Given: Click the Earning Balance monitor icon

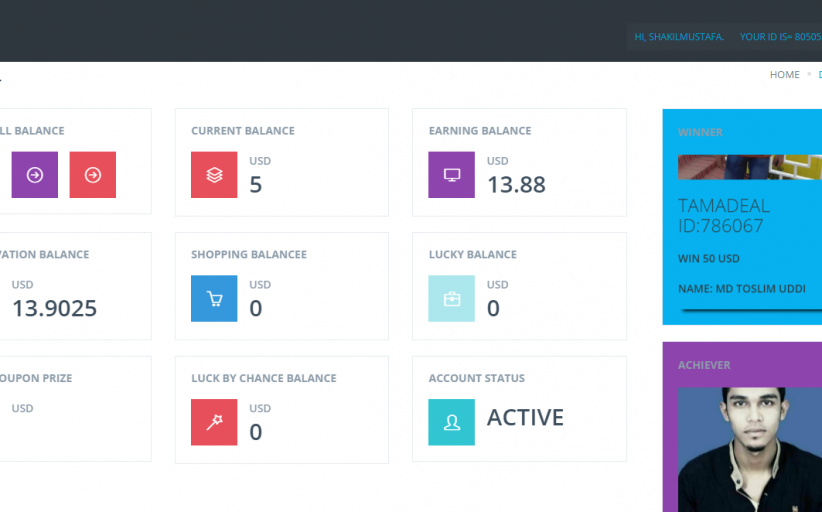Looking at the screenshot, I should [x=452, y=175].
